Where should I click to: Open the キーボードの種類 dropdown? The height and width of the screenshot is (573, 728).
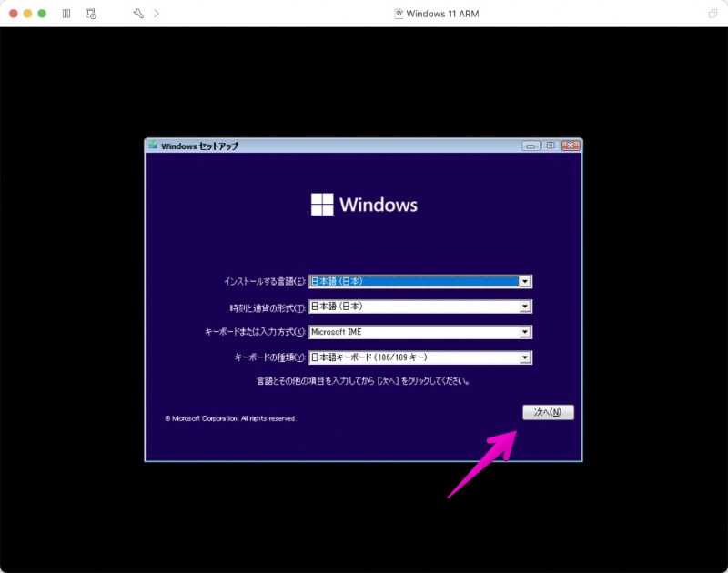point(525,357)
